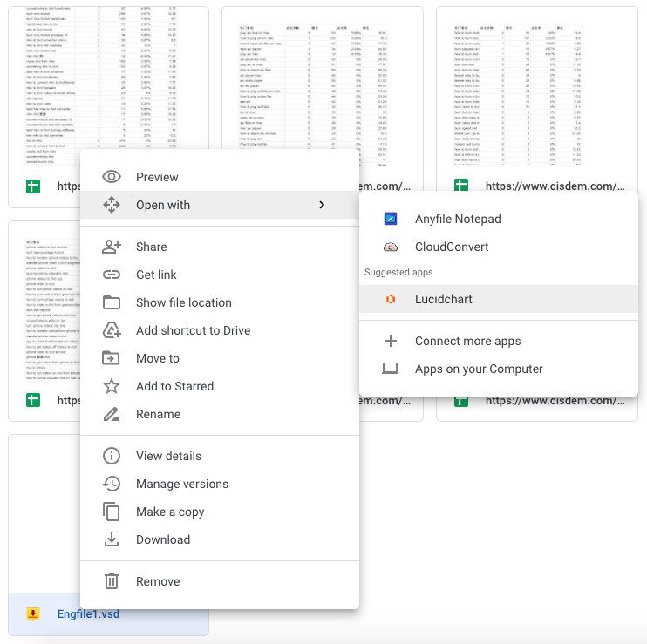Click the Download arrow icon
This screenshot has width=647, height=644.
tap(112, 539)
